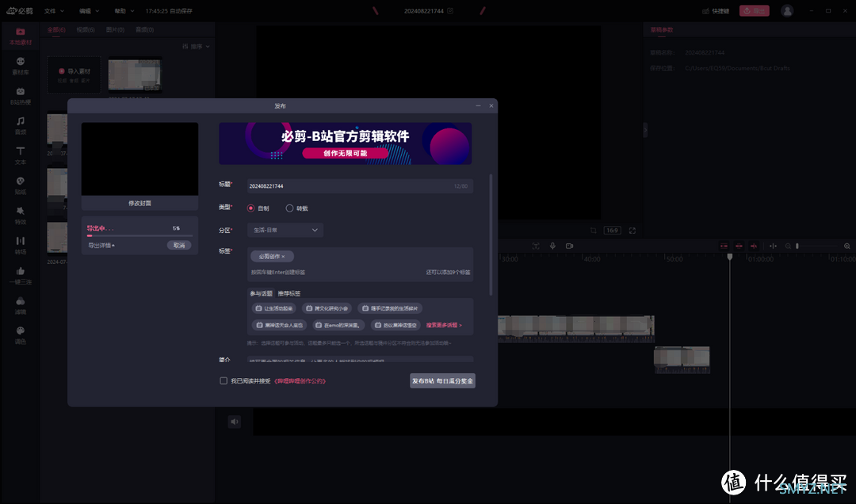Switch to the 推荐标签 tab
Viewport: 856px width, 504px height.
[x=289, y=293]
